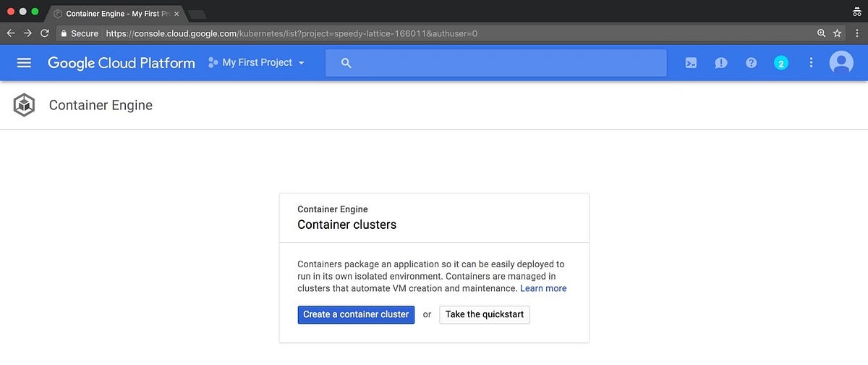This screenshot has height=365, width=868.
Task: Open the help question mark icon
Action: coord(751,63)
